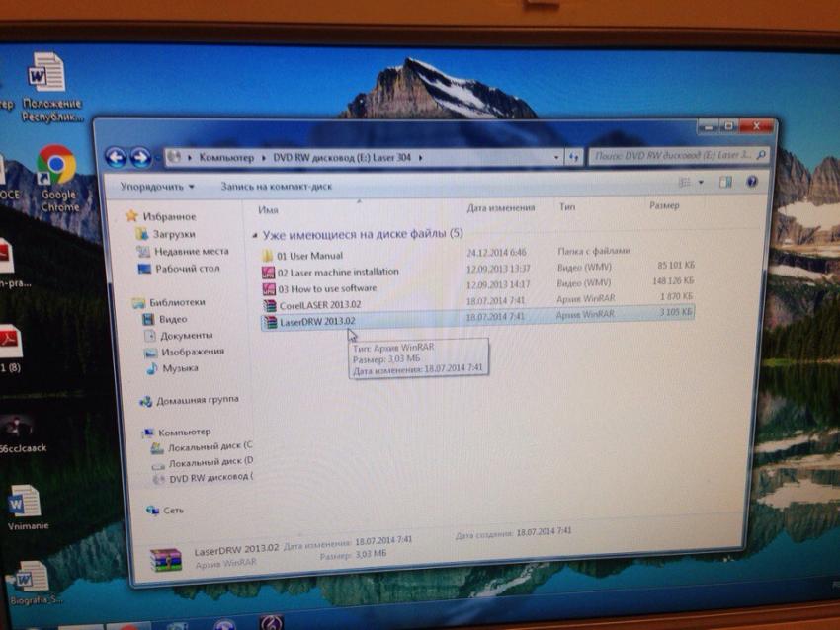This screenshot has height=630, width=840.
Task: Select 03 How to use software video
Action: point(326,288)
